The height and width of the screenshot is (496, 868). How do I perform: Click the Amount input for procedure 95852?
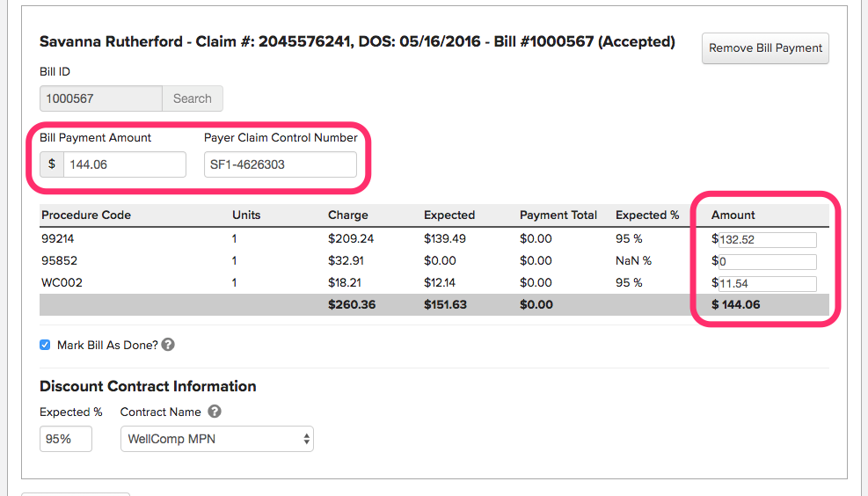coord(767,262)
